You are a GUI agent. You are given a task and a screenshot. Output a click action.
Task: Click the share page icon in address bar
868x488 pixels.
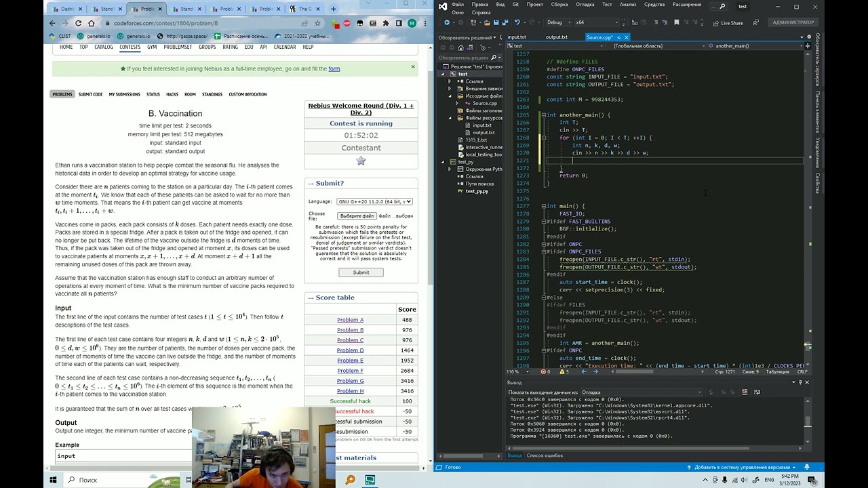pos(304,23)
